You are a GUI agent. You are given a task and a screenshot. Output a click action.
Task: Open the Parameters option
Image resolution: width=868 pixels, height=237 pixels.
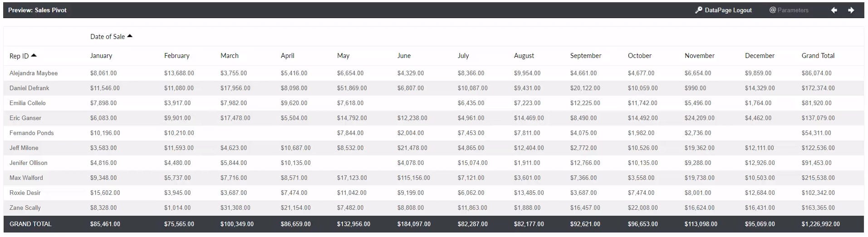click(x=789, y=10)
